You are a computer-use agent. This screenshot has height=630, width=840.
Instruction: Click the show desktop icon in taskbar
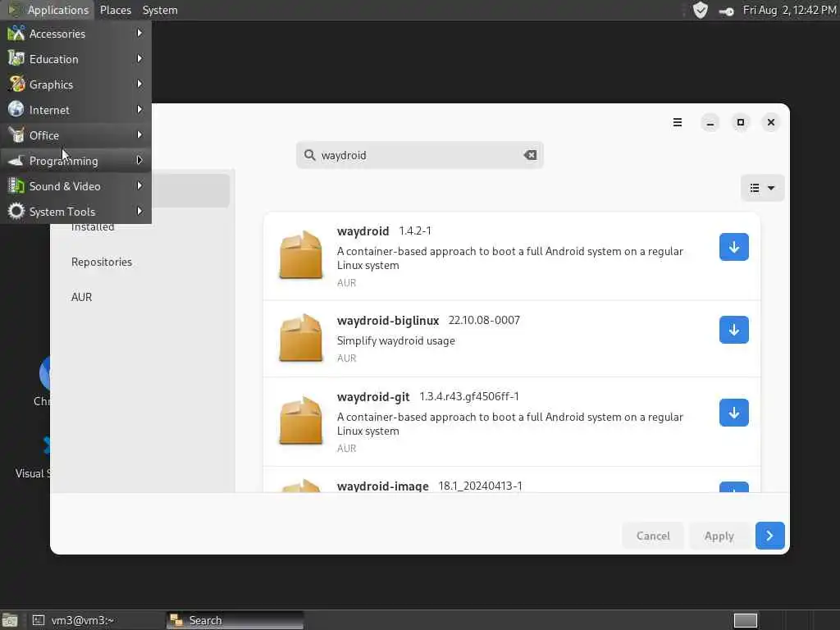click(x=10, y=620)
